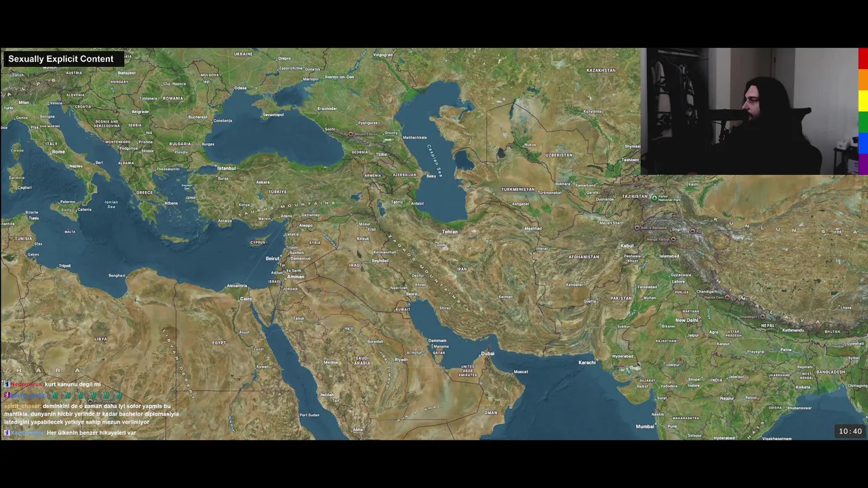The image size is (868, 488).
Task: Click the Islamabad city label
Action: 669,256
